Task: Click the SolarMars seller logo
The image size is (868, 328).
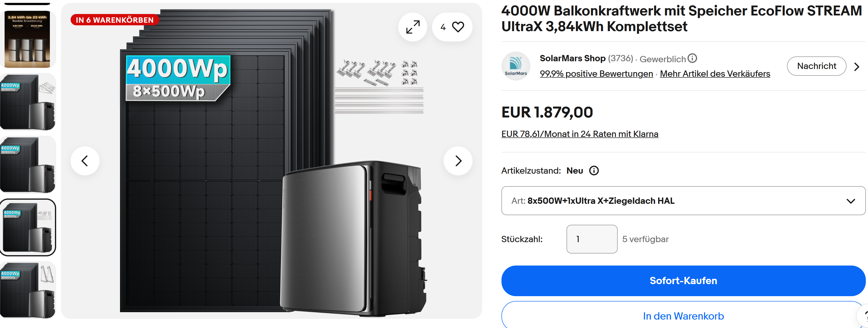Action: (515, 66)
